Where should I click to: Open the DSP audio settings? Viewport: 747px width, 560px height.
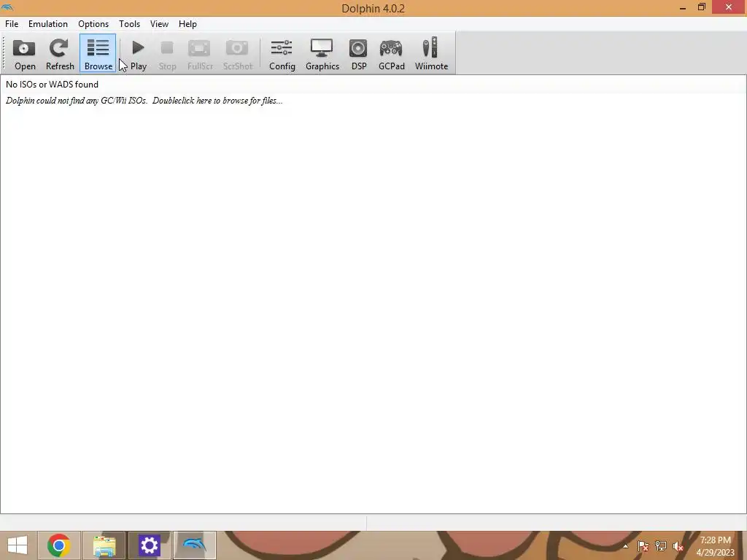(x=359, y=53)
